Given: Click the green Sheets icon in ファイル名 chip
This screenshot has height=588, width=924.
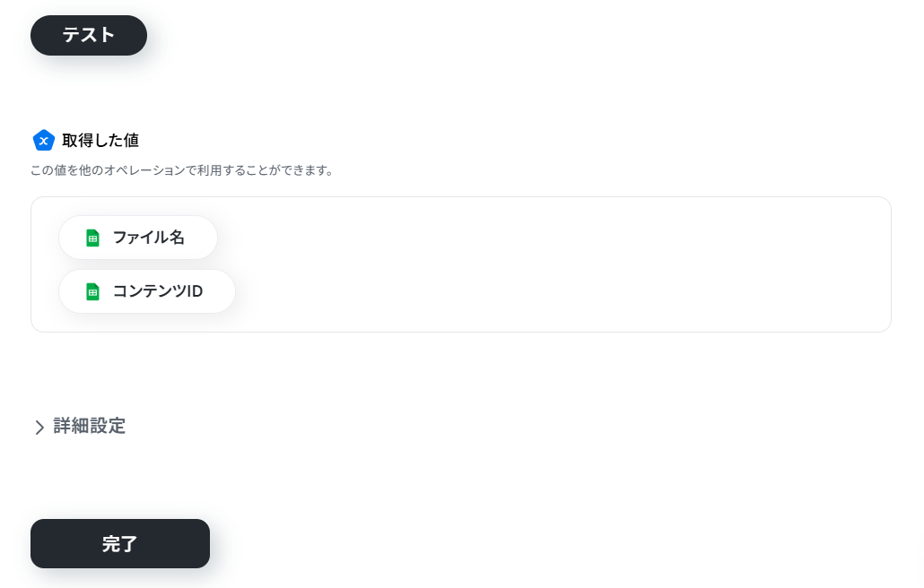Looking at the screenshot, I should pos(92,238).
